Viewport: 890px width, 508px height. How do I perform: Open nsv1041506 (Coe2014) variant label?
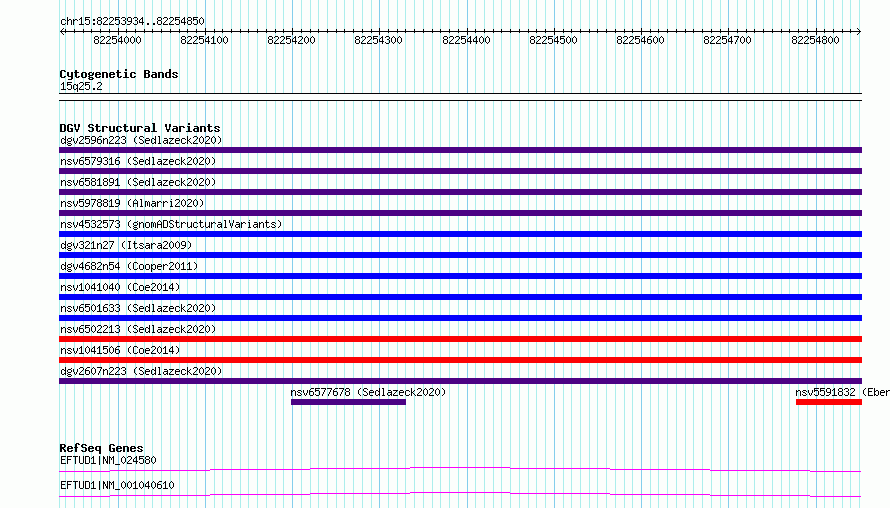tap(120, 350)
